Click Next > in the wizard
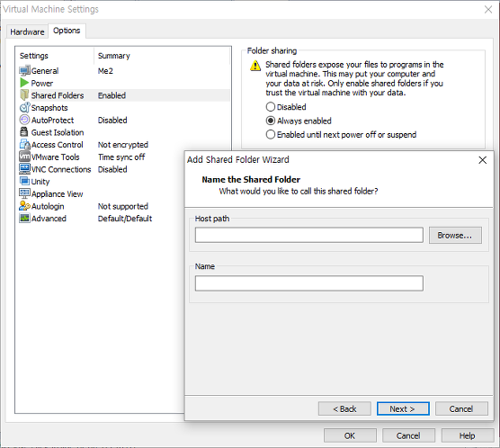The width and height of the screenshot is (500, 448). 403,408
